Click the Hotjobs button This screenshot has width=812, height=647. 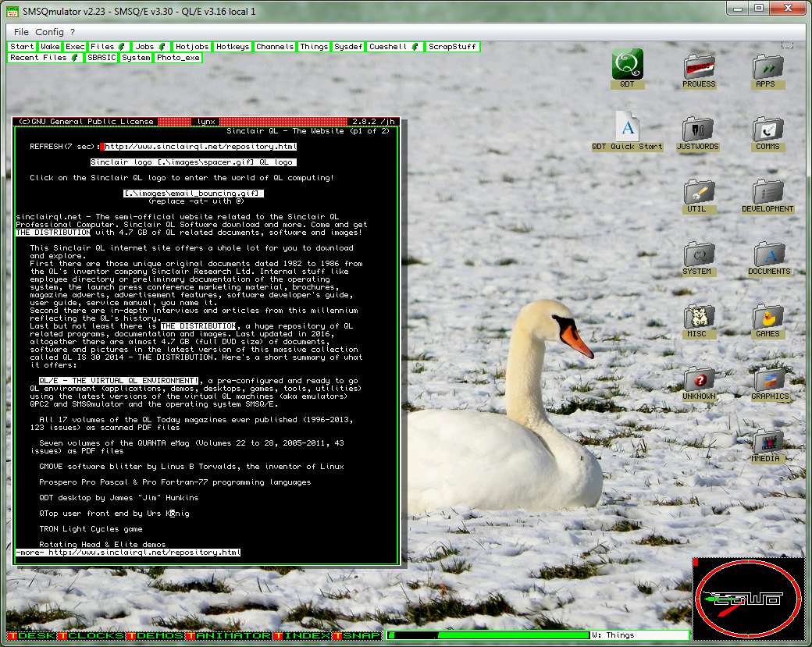[x=191, y=47]
